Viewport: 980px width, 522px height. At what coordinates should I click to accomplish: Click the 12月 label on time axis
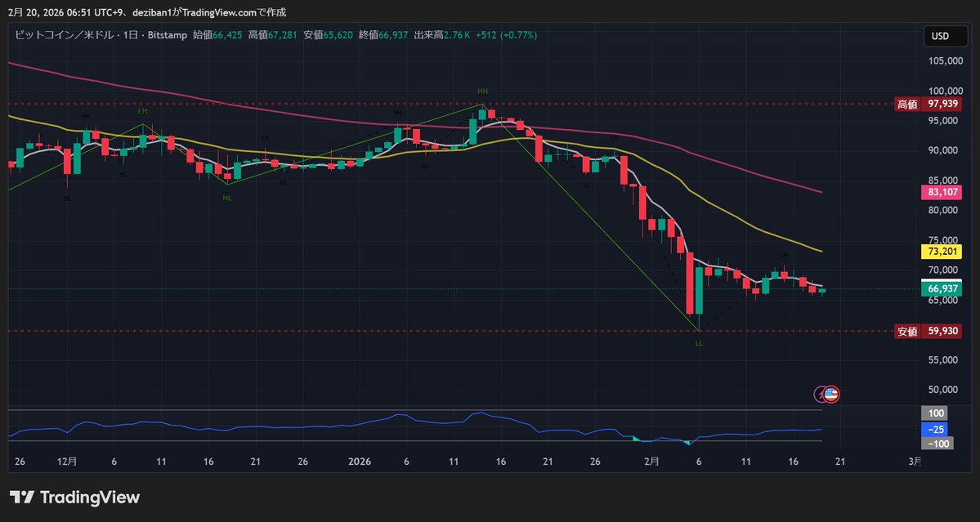click(67, 462)
